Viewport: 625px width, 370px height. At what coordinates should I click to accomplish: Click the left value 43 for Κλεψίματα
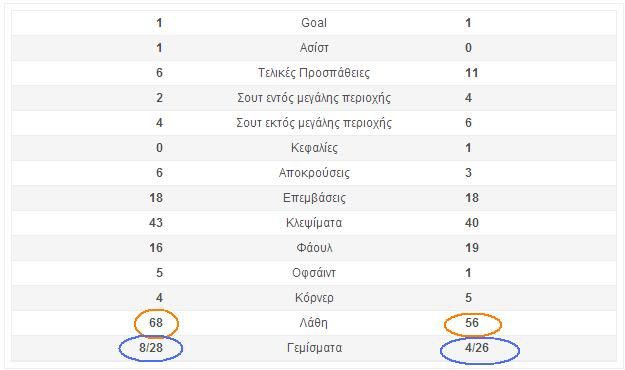[156, 222]
